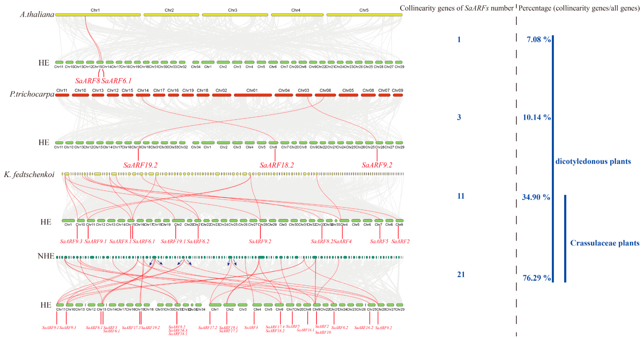Click the A.thaliana Chr5 yellow chromosome bar

click(x=364, y=15)
